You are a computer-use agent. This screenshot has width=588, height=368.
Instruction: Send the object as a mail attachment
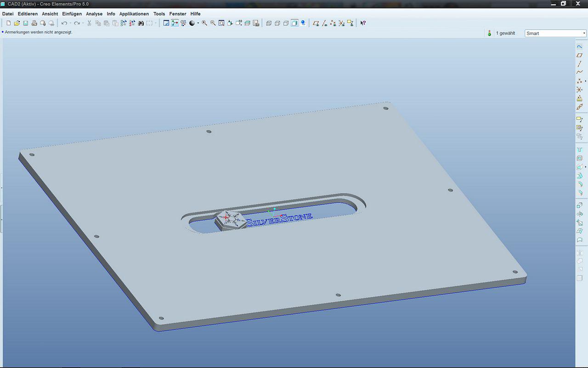(x=43, y=23)
